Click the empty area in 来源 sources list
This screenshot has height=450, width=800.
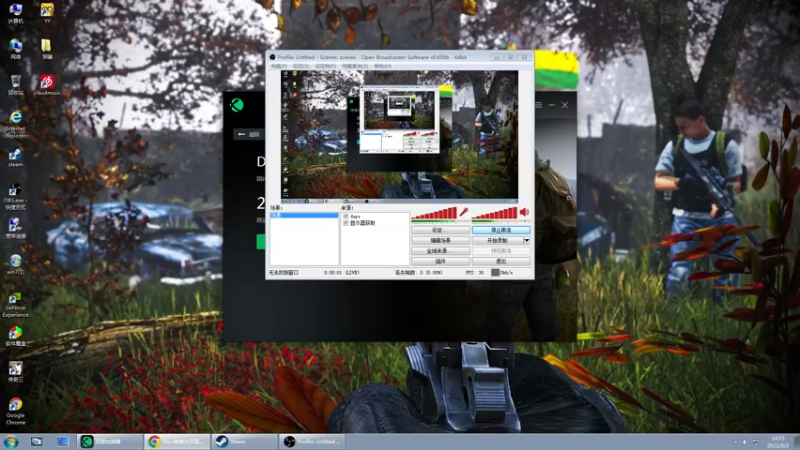374,246
